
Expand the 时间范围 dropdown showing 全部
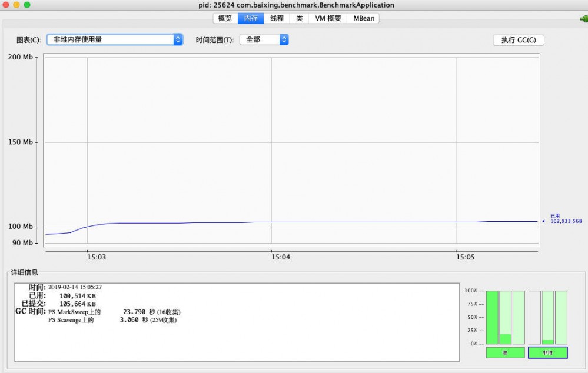[x=264, y=39]
